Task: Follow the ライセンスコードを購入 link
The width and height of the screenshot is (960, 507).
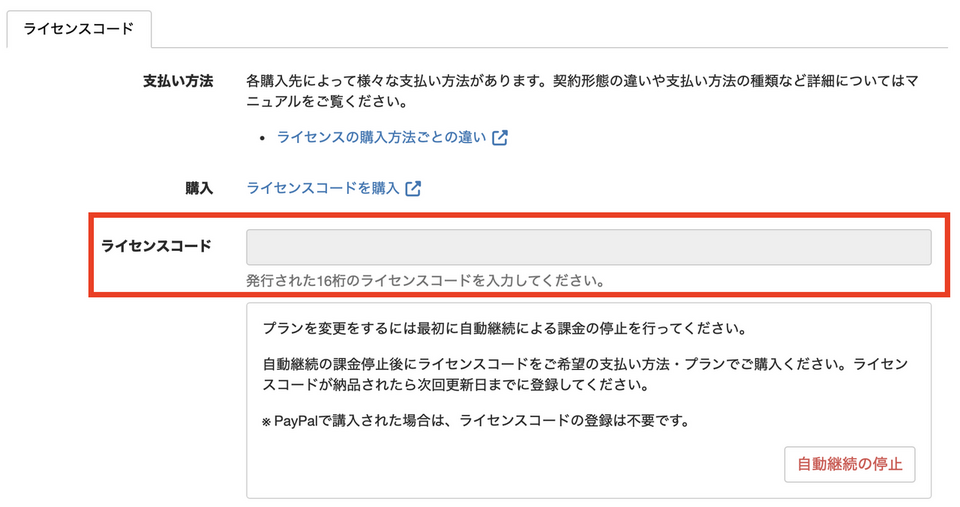Action: [x=322, y=188]
